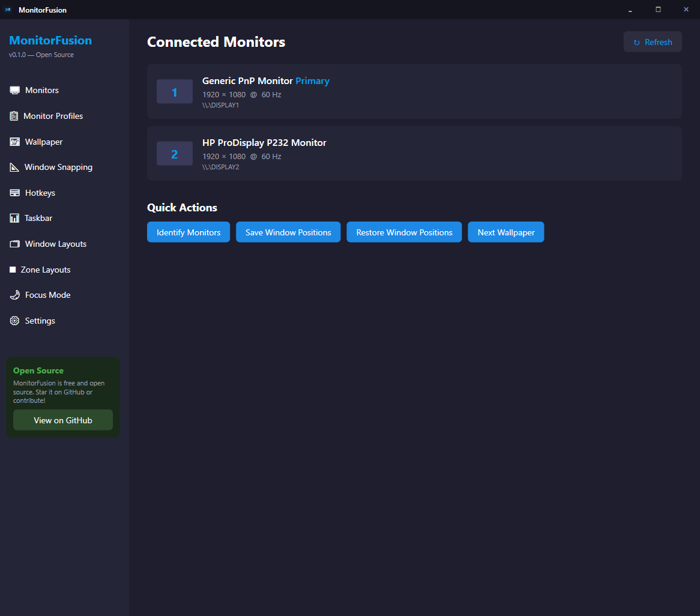Click the Taskbar icon in the sidebar

[14, 218]
